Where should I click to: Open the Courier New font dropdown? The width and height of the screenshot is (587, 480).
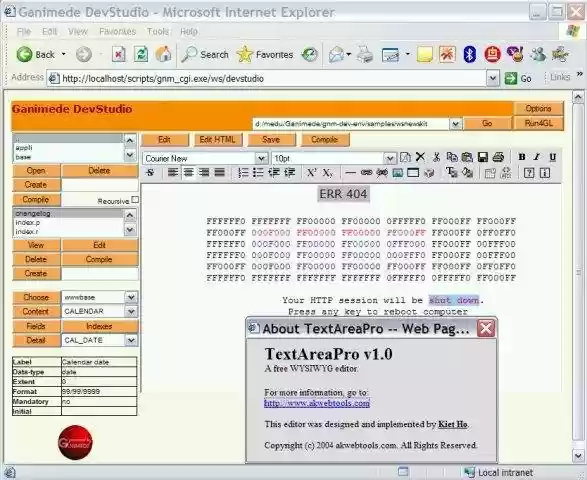262,158
